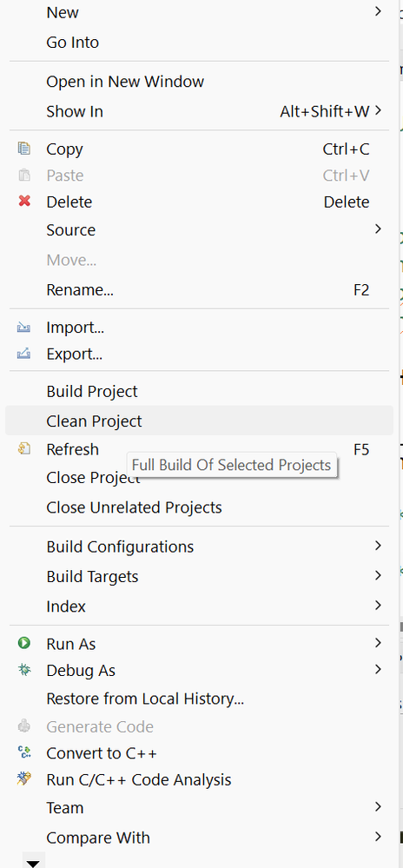Click the Refresh icon

click(23, 449)
